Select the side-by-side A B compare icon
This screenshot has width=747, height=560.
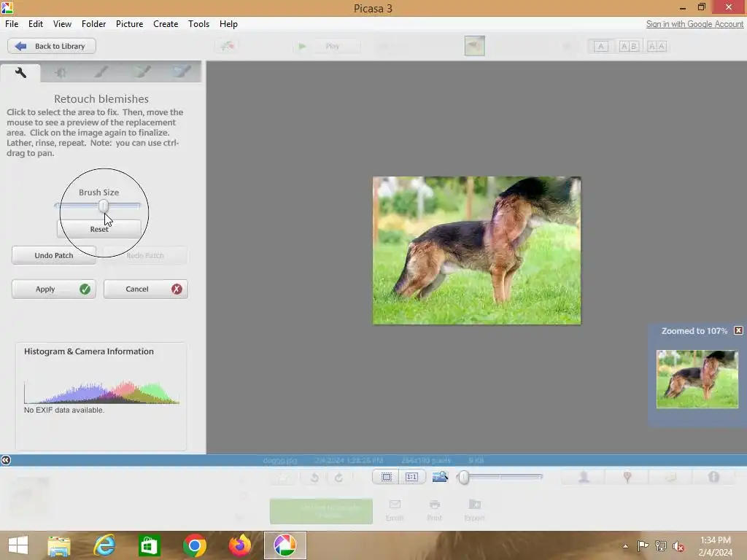(629, 46)
